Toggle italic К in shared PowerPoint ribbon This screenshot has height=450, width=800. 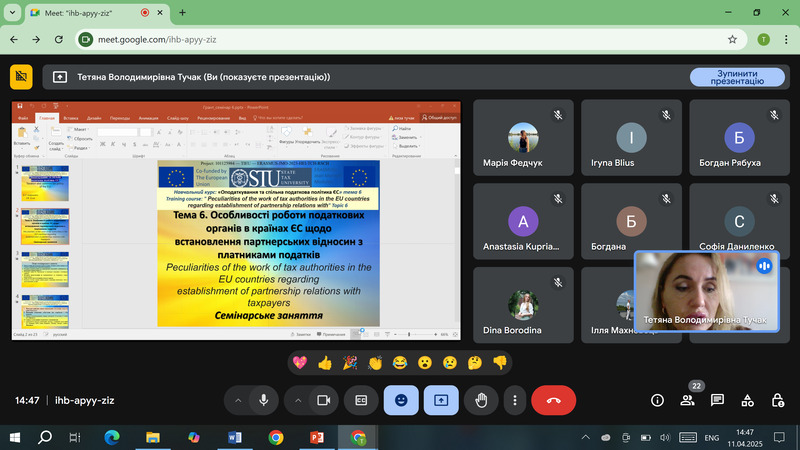point(113,145)
